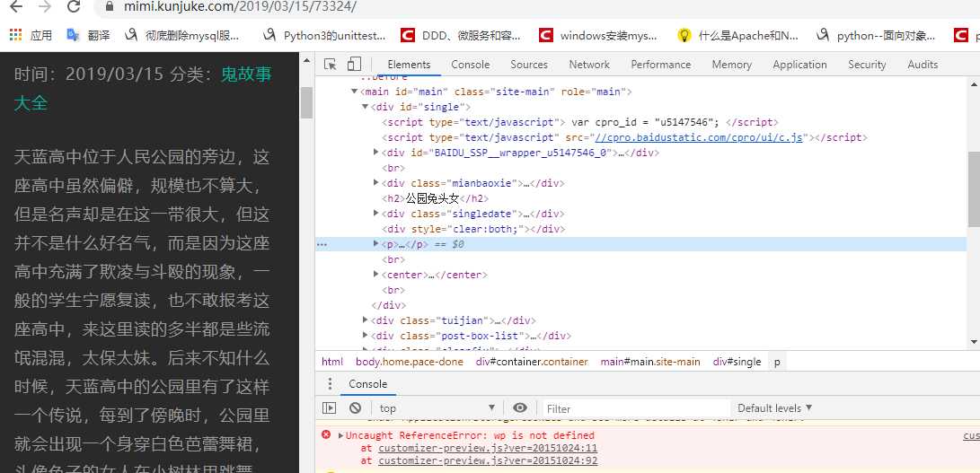Open the Performance tab
The image size is (980, 473).
pos(660,65)
